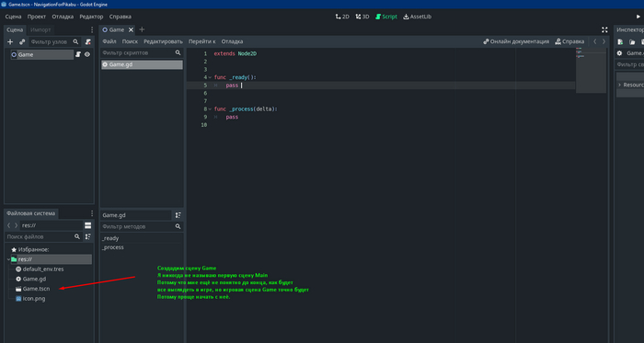Toggle visibility eye of Game node
This screenshot has width=644, height=343.
[87, 54]
